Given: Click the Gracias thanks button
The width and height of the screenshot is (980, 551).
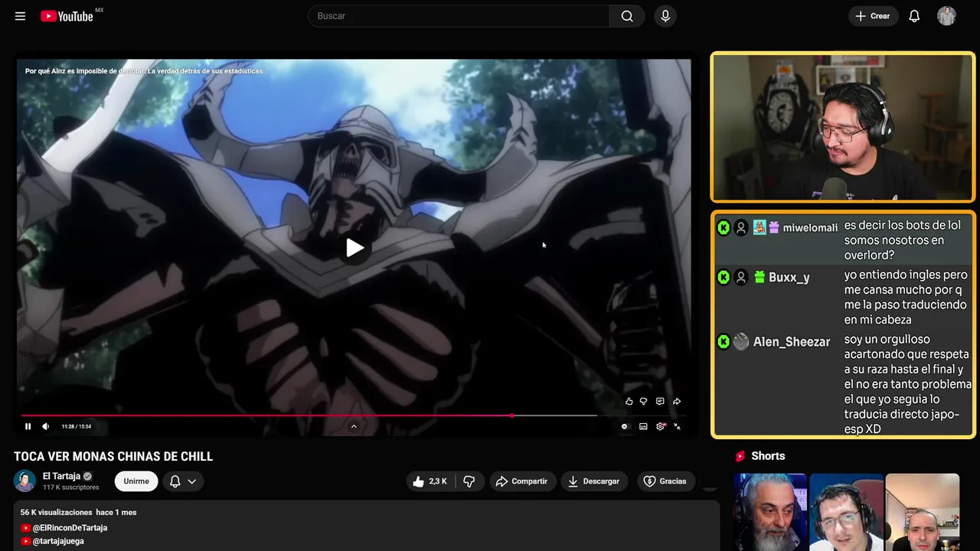Looking at the screenshot, I should click(x=665, y=481).
